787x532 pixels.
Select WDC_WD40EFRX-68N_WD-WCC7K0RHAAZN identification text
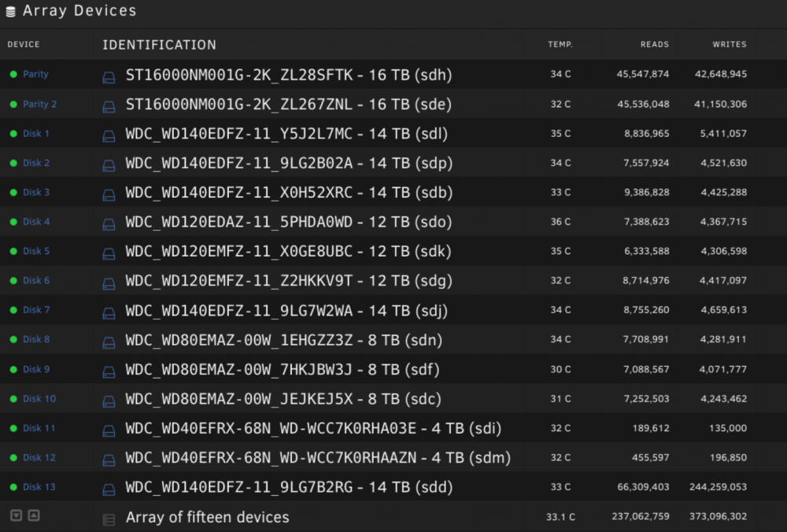coord(271,458)
